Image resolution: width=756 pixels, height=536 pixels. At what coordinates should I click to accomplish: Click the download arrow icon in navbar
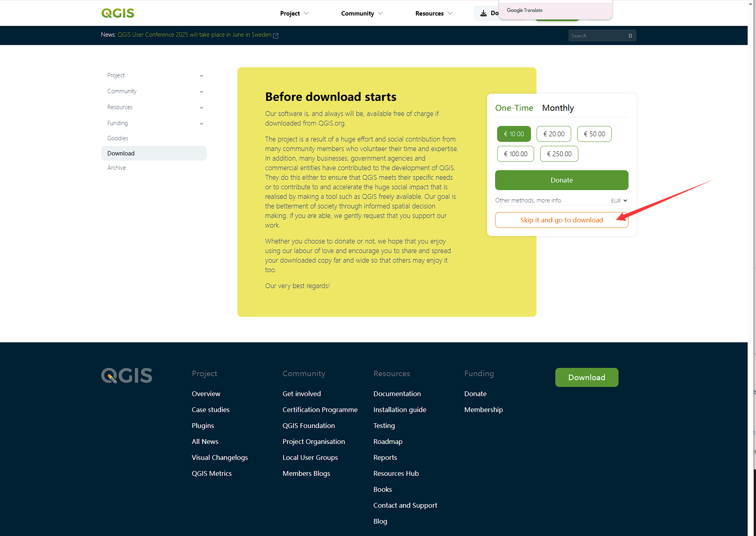click(x=484, y=13)
